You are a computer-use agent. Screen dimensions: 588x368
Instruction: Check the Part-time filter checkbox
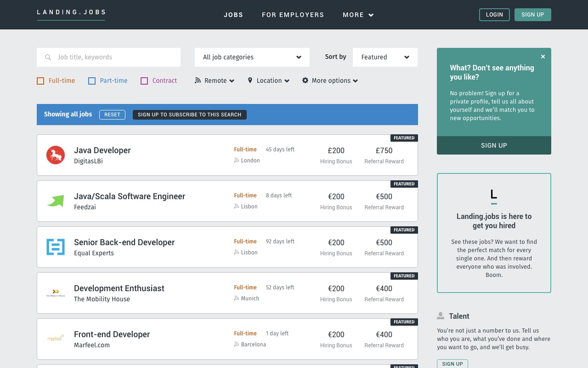point(92,81)
